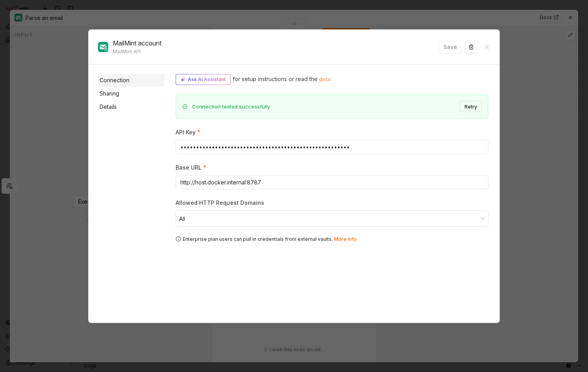Save the MailMint account credential
588x372 pixels.
click(450, 47)
